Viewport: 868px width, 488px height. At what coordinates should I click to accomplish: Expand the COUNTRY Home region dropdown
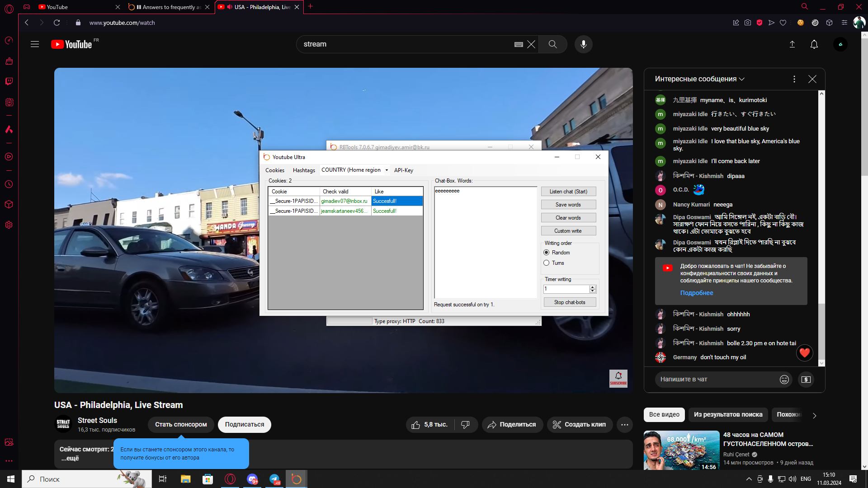(x=387, y=170)
